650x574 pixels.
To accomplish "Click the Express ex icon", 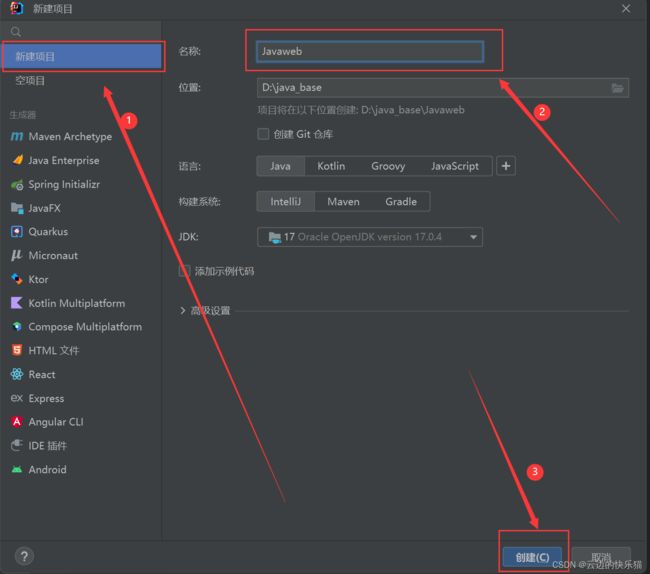I will (17, 398).
